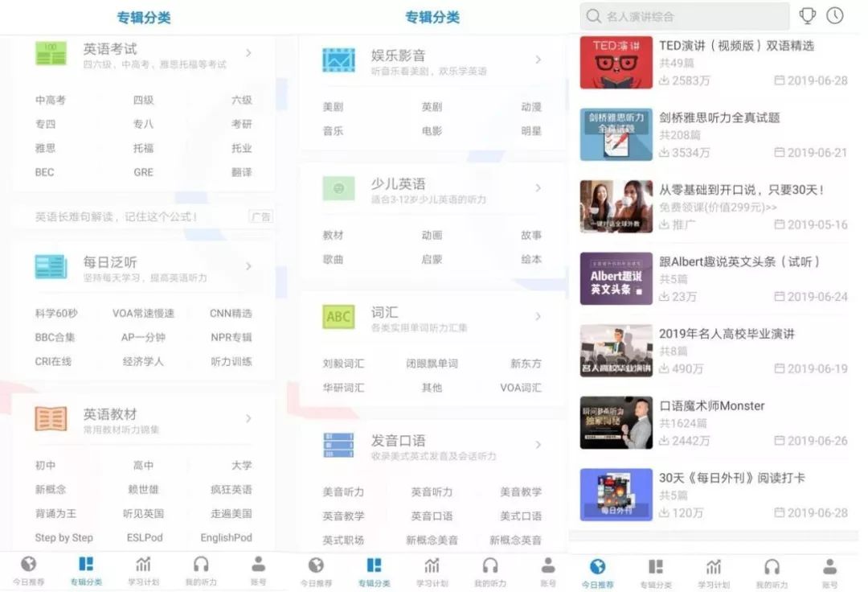Open the 口语魔术师Monster album thumbnail

(x=616, y=422)
